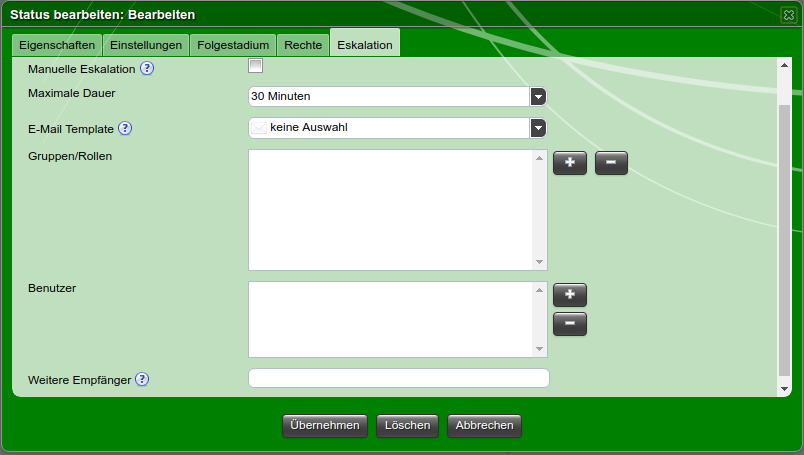Cancel with Abbrechen button

[485, 426]
